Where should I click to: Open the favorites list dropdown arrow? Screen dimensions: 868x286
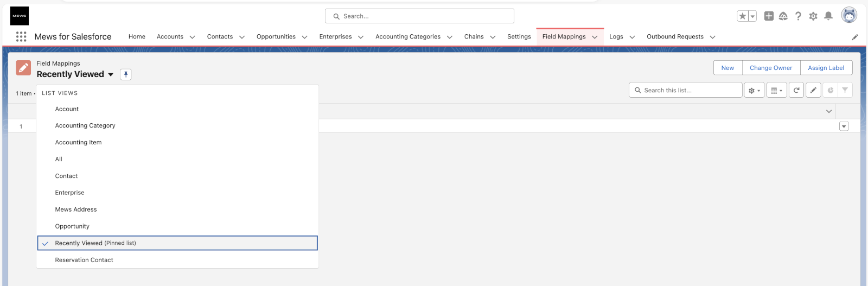click(752, 16)
